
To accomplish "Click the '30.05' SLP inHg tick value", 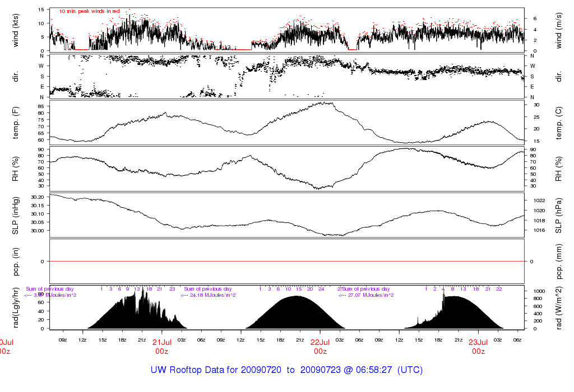I will 38,222.
